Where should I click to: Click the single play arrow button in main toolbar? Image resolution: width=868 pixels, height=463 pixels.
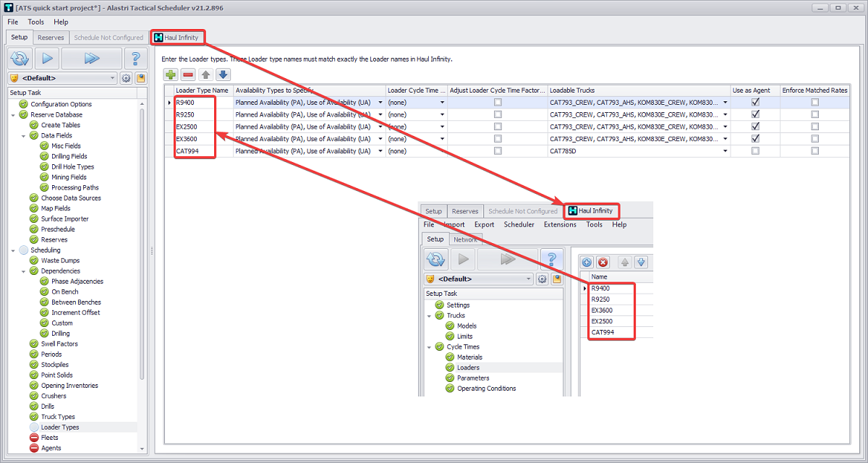[47, 59]
